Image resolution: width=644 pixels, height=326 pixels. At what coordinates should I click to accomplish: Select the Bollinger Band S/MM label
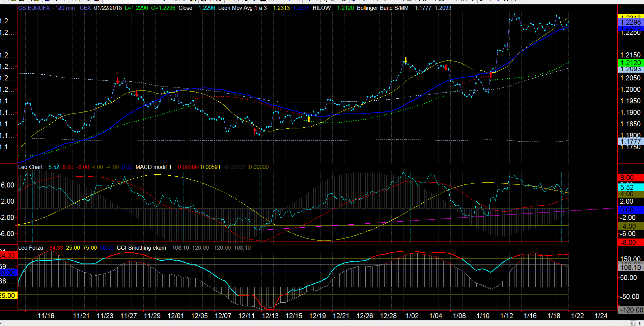point(383,8)
